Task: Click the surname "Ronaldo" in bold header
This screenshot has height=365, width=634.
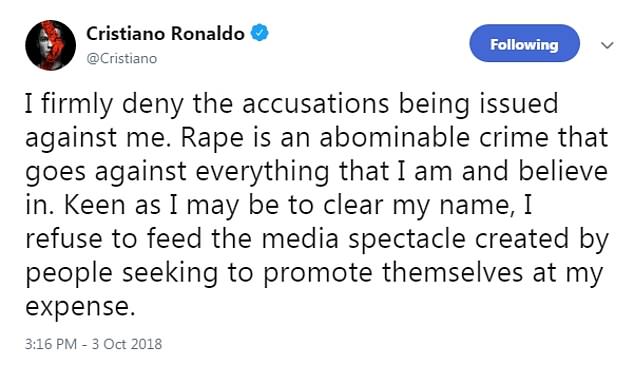Action: click(x=207, y=34)
